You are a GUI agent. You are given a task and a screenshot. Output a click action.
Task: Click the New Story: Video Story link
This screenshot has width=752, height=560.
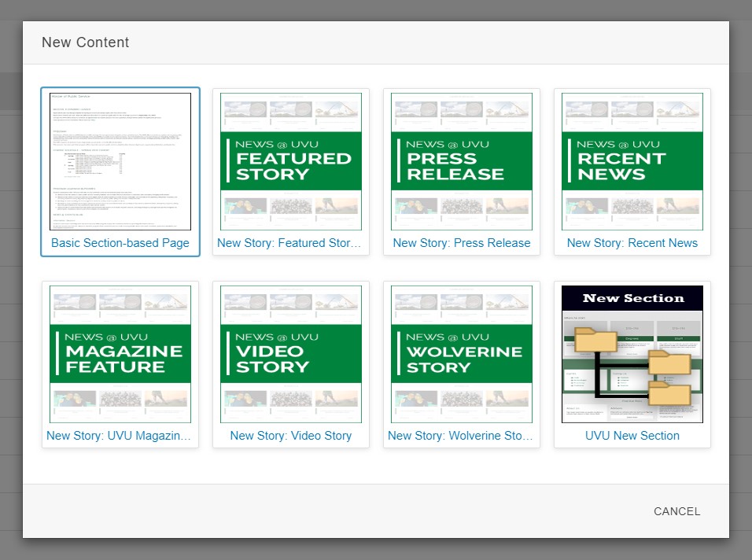point(291,436)
